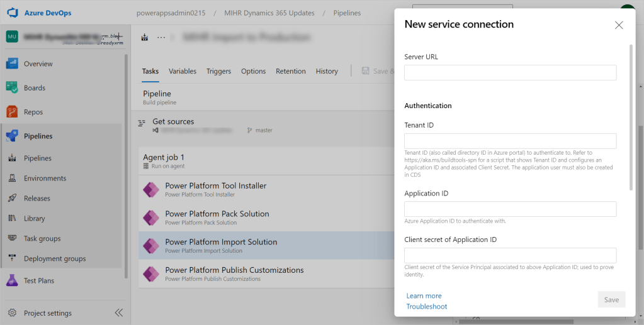The height and width of the screenshot is (325, 644).
Task: Collapse the sidebar with double chevron
Action: (x=118, y=313)
